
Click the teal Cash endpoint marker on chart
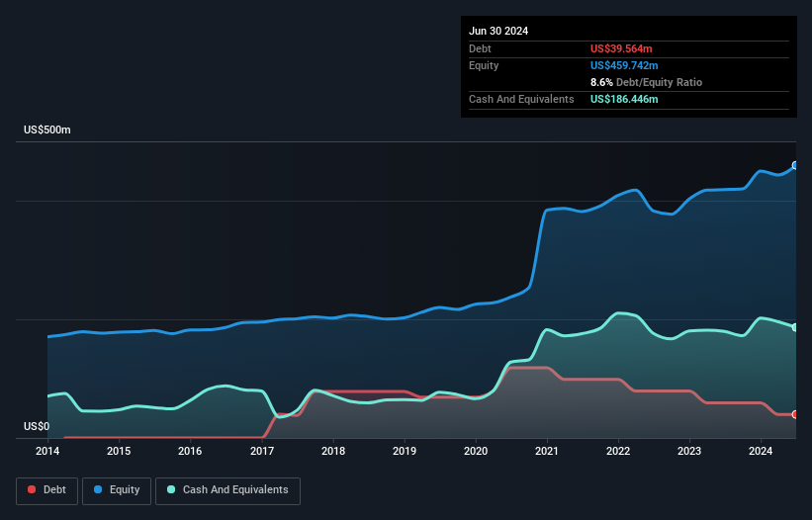(794, 327)
